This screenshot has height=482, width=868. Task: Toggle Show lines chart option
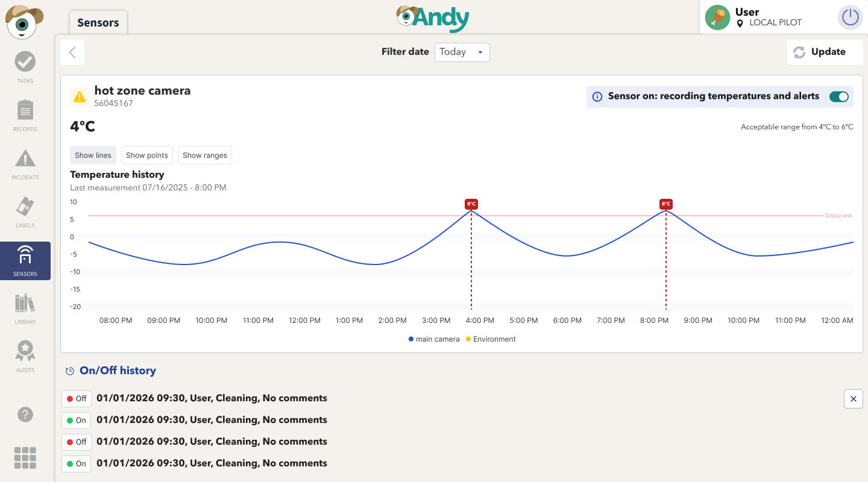coord(93,155)
